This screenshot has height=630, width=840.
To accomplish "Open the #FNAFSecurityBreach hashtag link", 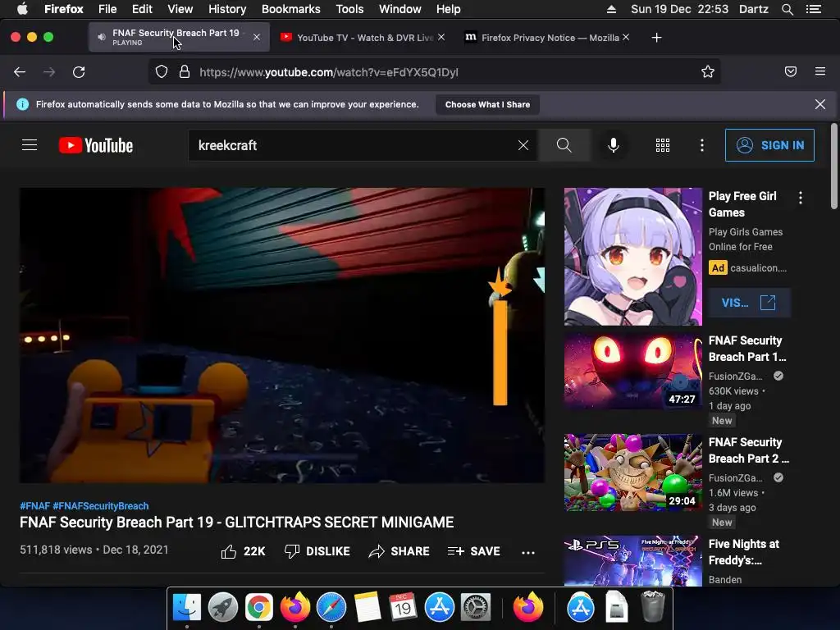I will click(101, 505).
